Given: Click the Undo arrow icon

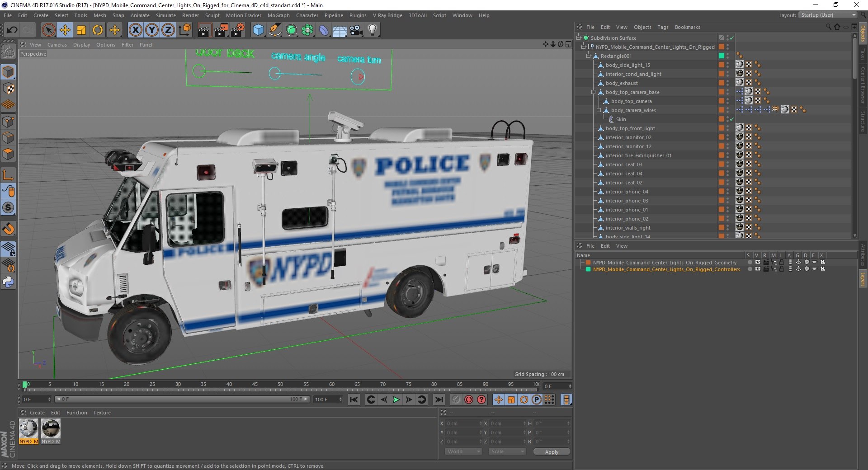Looking at the screenshot, I should click(x=12, y=30).
